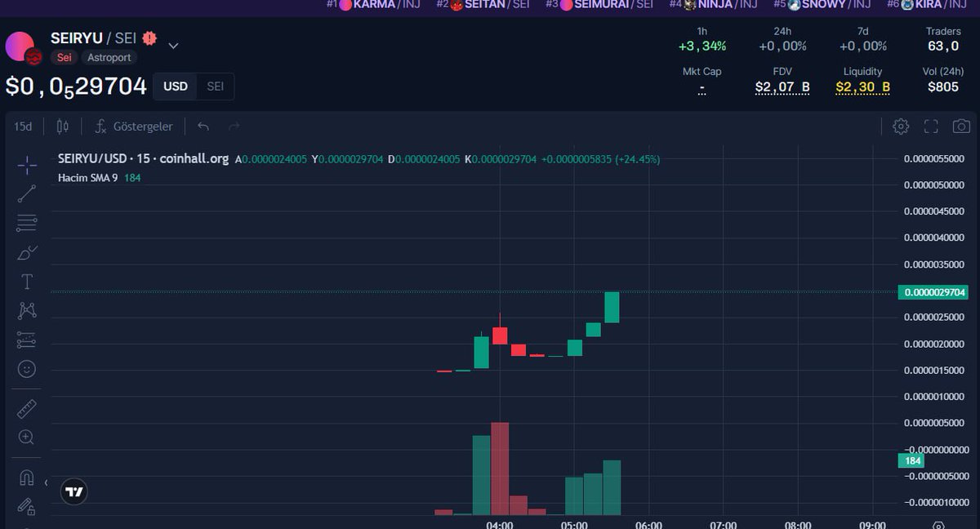Open chart settings gear
The width and height of the screenshot is (980, 529).
(x=901, y=127)
